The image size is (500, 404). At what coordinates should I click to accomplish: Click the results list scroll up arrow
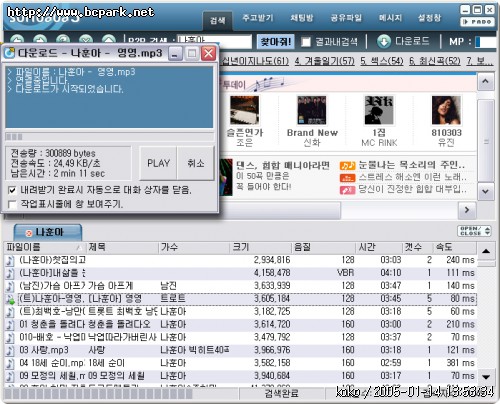tap(486, 251)
